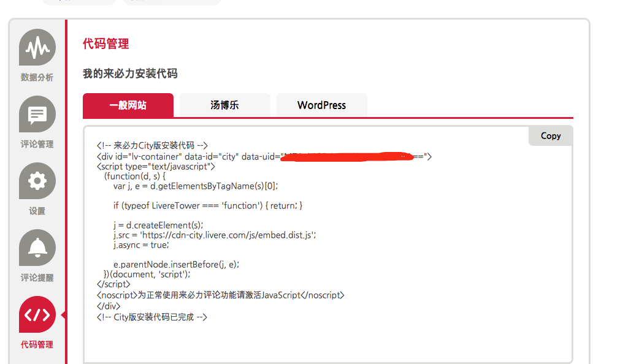Click the closing </script> line
The height and width of the screenshot is (364, 631).
pos(113,284)
